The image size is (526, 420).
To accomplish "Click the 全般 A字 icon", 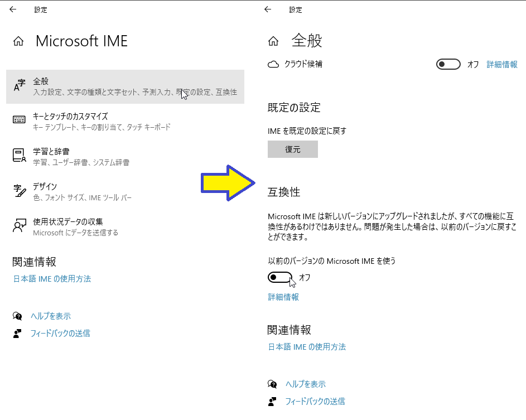I will tap(20, 85).
